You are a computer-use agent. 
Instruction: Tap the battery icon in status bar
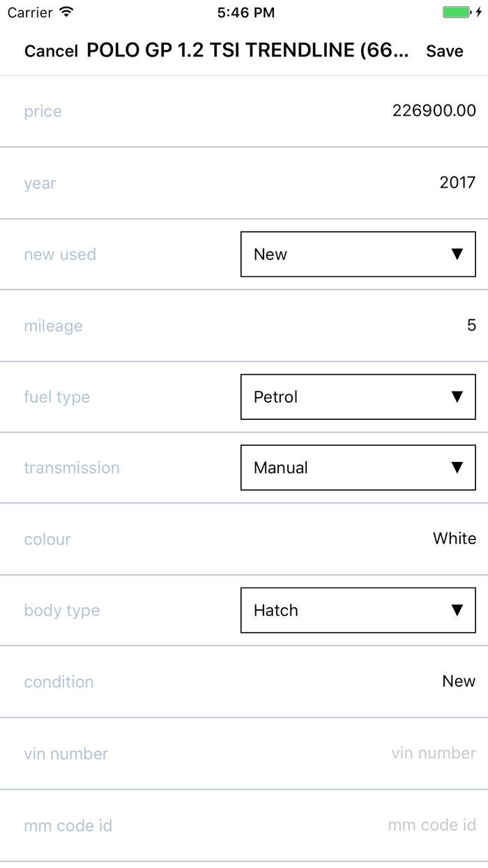coord(457,13)
